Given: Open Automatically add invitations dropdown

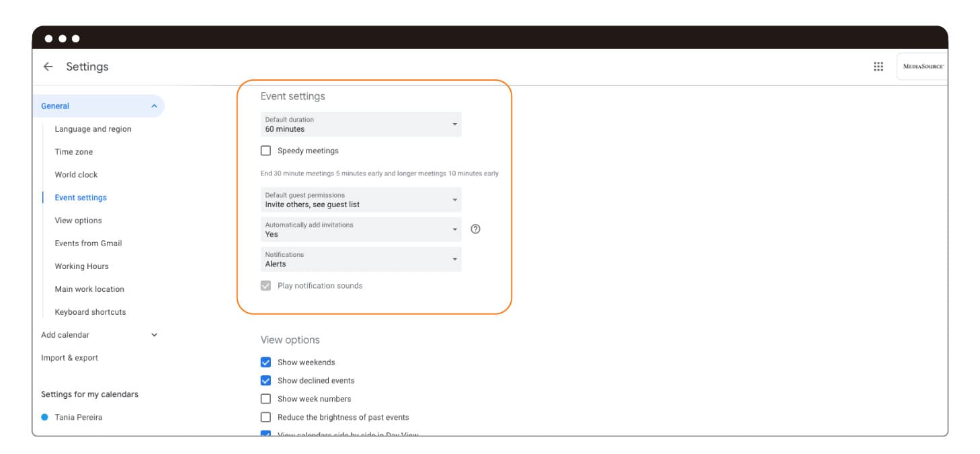Looking at the screenshot, I should [361, 229].
